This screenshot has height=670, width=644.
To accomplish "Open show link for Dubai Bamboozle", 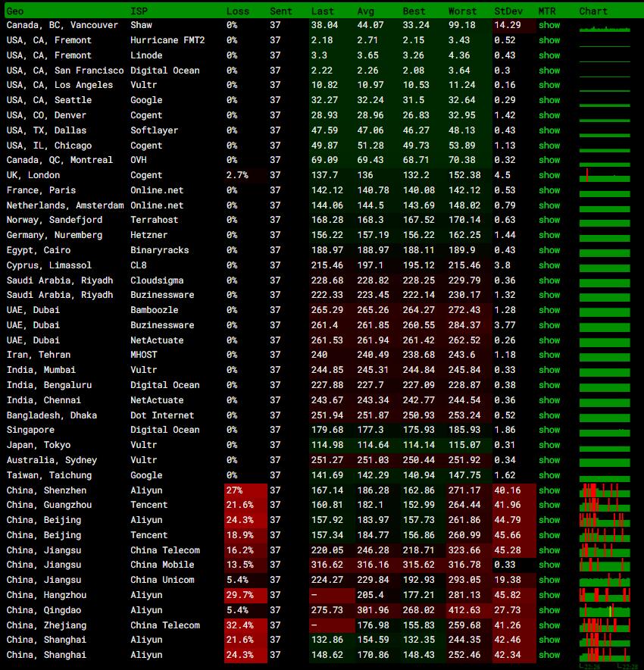I will [x=549, y=310].
